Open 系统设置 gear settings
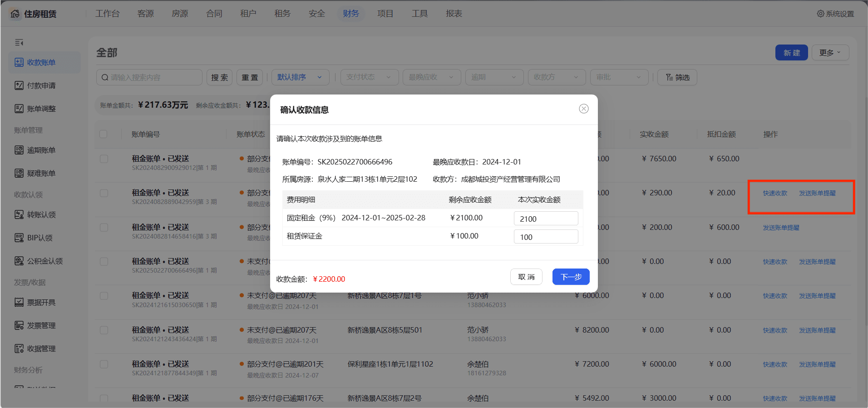 coord(835,14)
